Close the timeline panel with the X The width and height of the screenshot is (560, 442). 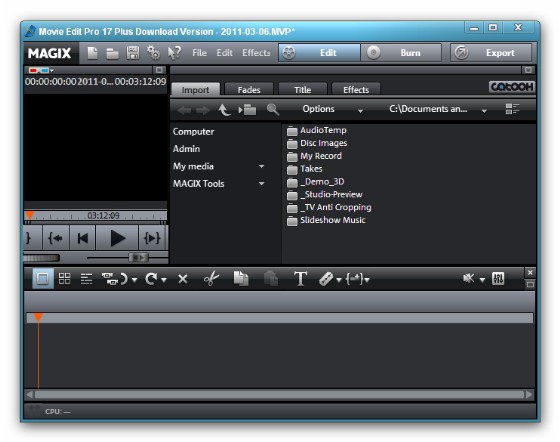coord(530,272)
